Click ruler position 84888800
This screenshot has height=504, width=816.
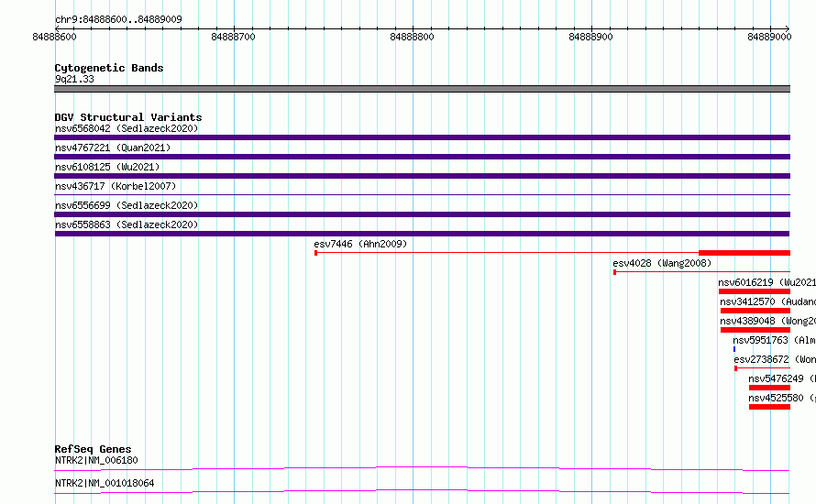[x=413, y=37]
